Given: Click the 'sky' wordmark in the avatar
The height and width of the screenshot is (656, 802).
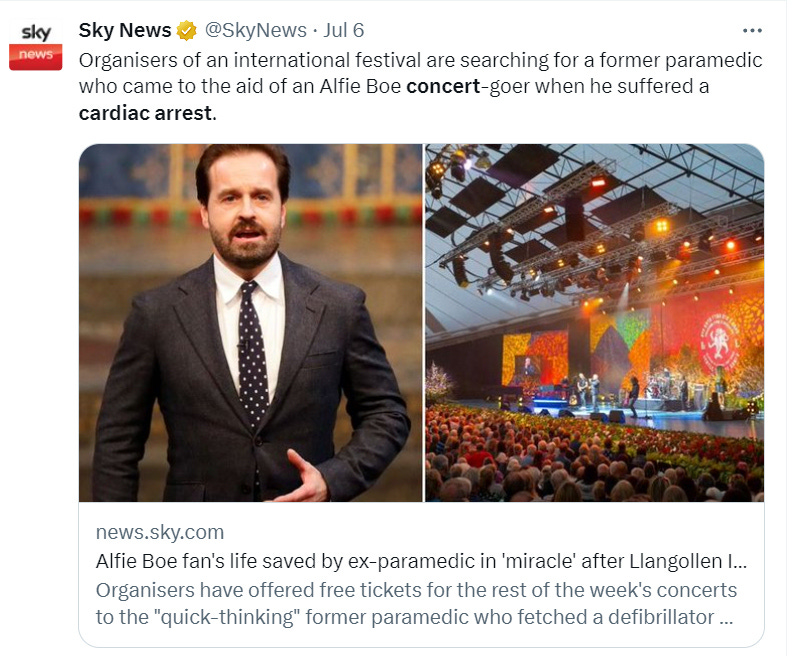Looking at the screenshot, I should point(36,34).
